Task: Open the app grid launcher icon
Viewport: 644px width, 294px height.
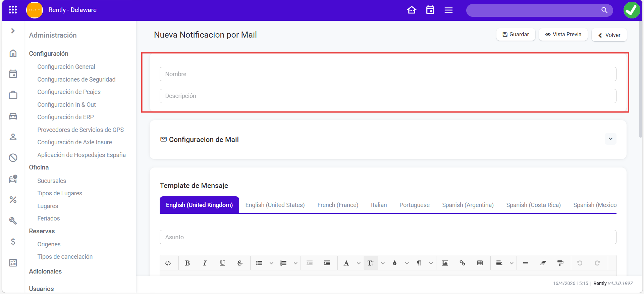Action: tap(13, 10)
